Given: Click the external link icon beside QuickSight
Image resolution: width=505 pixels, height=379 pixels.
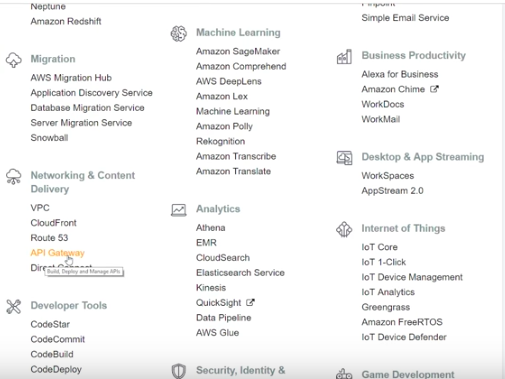Looking at the screenshot, I should 250,302.
